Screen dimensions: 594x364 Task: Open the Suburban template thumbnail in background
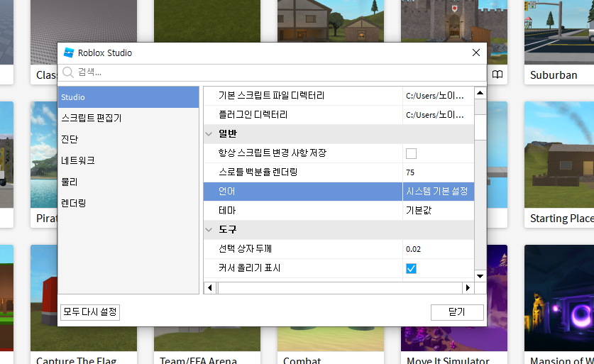click(x=559, y=32)
